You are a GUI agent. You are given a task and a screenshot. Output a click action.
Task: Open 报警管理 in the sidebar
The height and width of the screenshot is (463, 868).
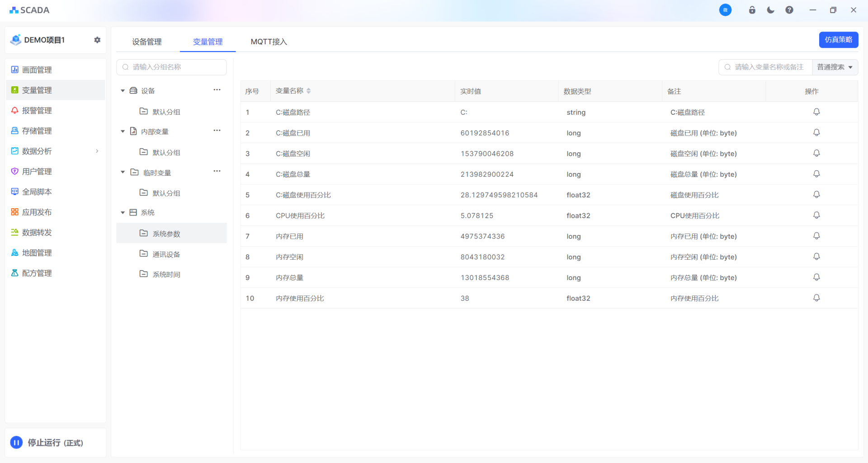click(37, 111)
